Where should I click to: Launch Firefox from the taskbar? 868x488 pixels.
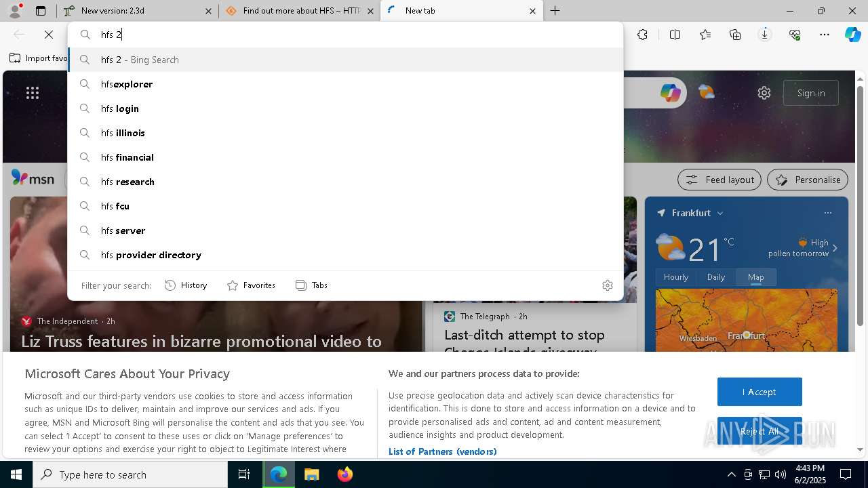pos(345,474)
